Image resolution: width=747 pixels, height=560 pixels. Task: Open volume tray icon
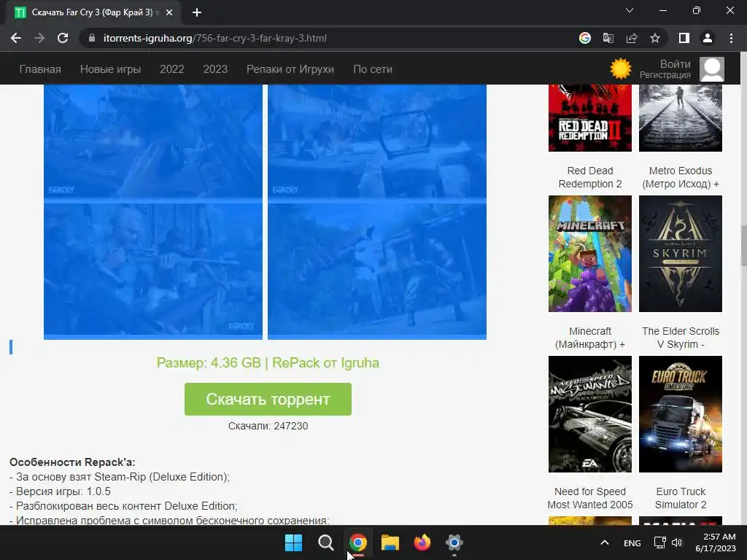[x=677, y=542]
